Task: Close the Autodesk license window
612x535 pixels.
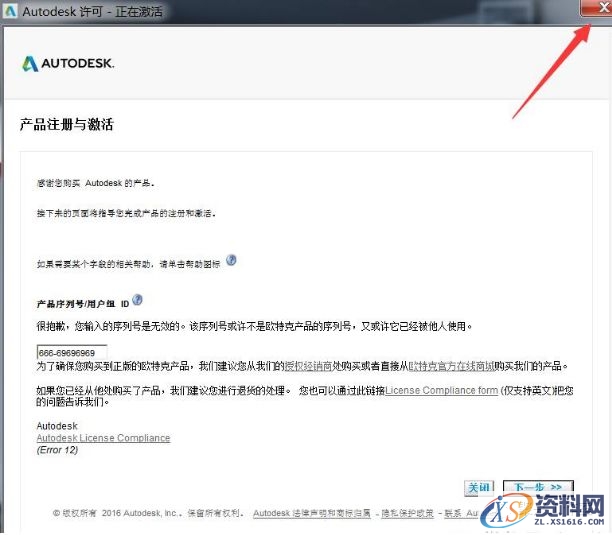Action: point(598,8)
